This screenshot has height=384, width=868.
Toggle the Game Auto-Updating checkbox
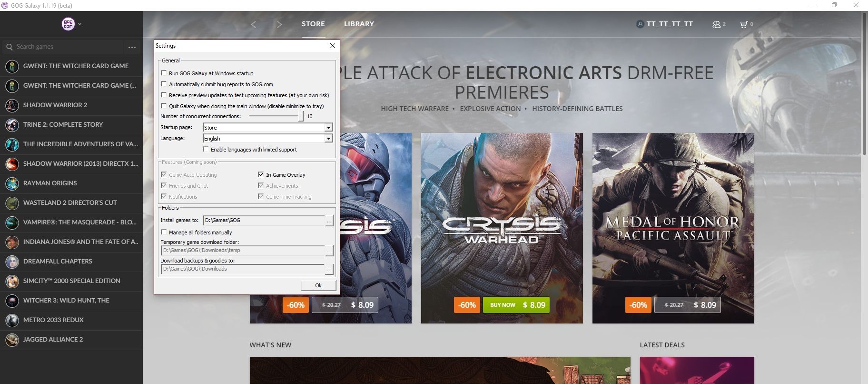coord(164,174)
